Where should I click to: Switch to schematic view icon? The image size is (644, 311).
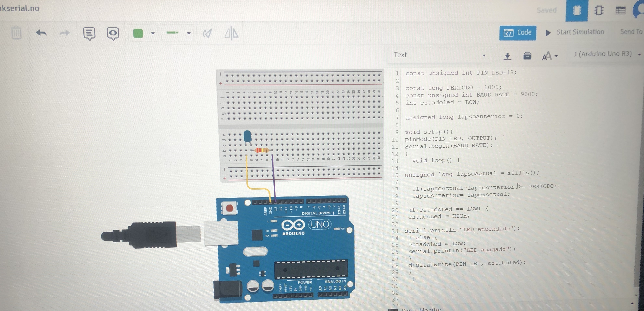click(x=599, y=11)
